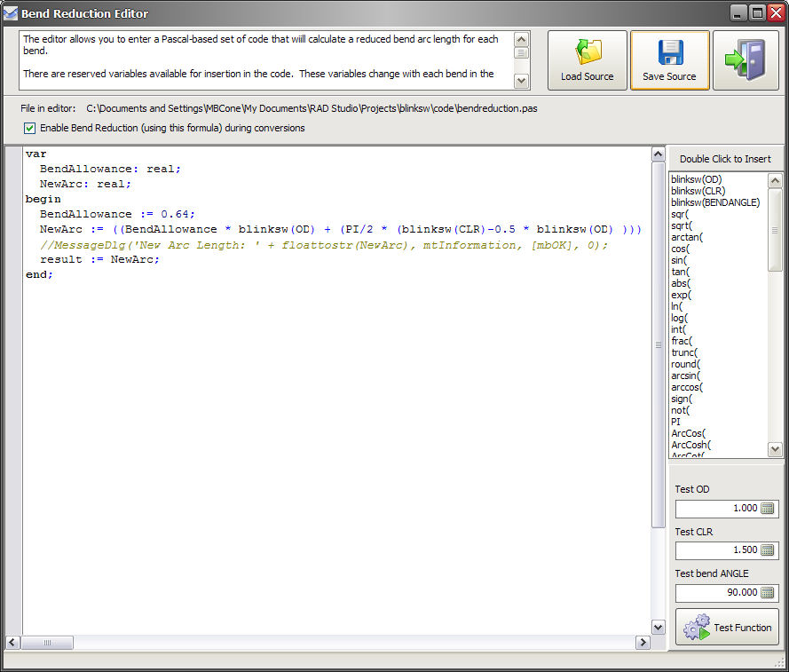The image size is (789, 672).
Task: Click the application icon in title bar
Action: [x=11, y=13]
